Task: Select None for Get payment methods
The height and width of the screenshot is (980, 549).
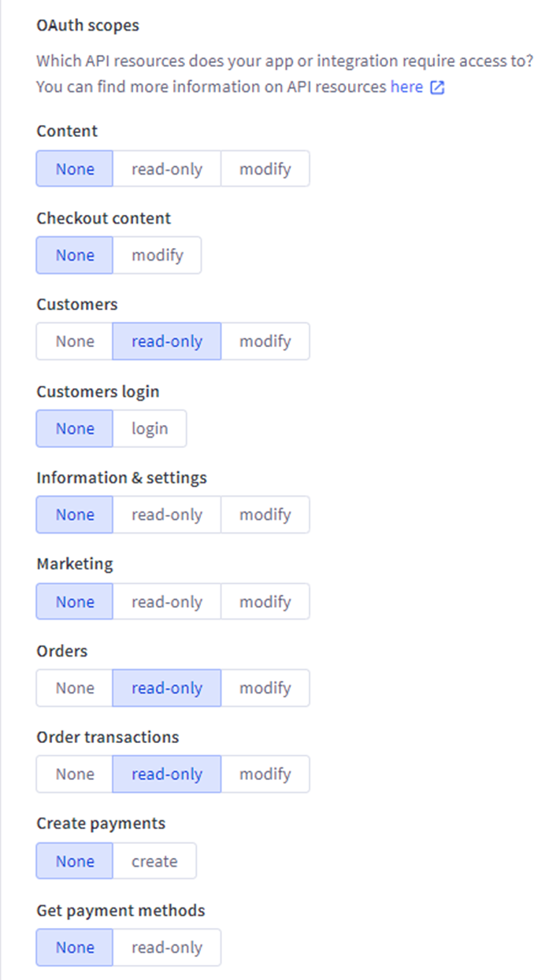Action: [x=75, y=948]
